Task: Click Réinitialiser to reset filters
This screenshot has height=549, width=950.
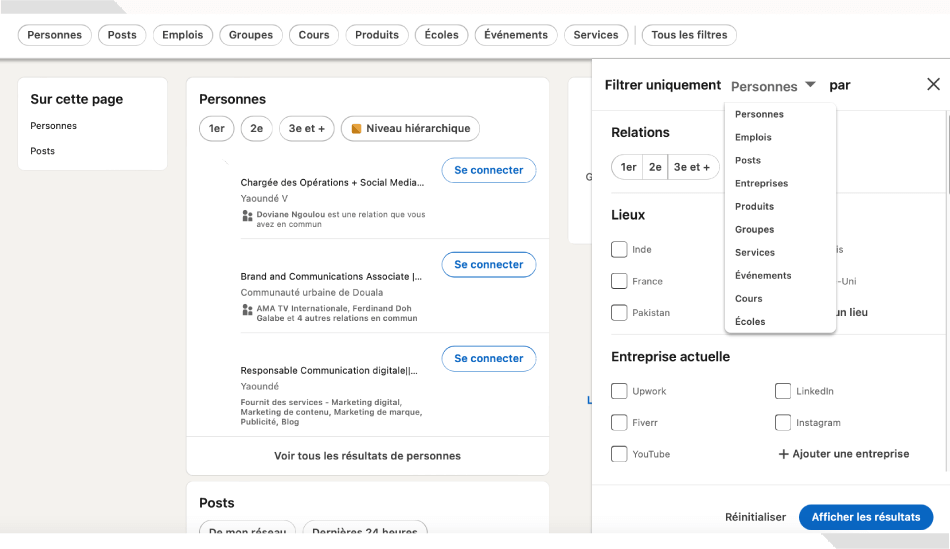Action: (x=755, y=517)
